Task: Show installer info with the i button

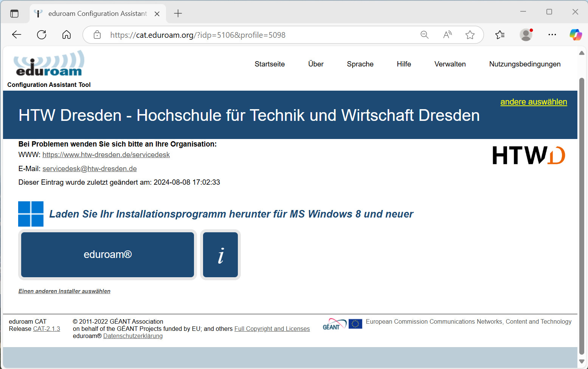Action: (x=220, y=255)
